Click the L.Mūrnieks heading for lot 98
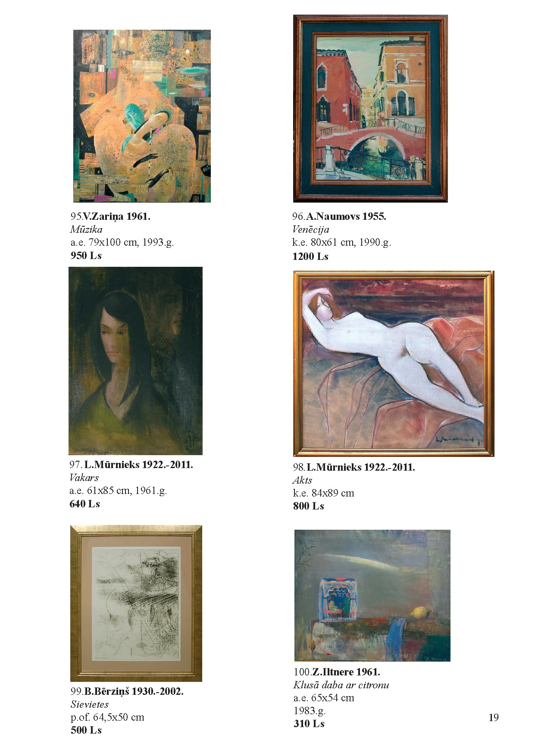This screenshot has height=756, width=535. click(x=360, y=467)
